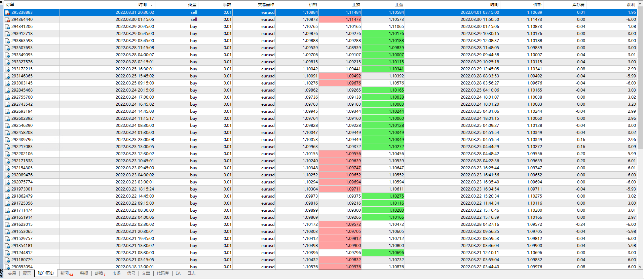Viewport: 644px width, 279px height.
Task: Sort by the 获利 column header
Action: click(x=631, y=5)
